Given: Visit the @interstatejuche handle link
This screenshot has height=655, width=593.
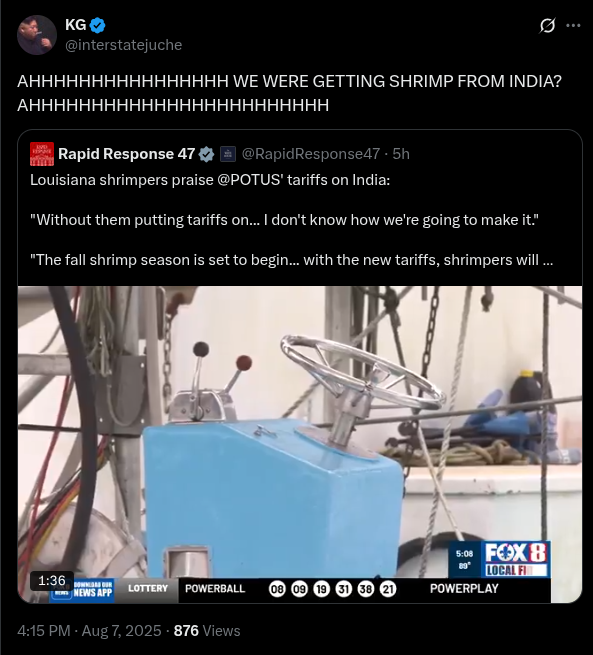Looking at the screenshot, I should tap(124, 45).
